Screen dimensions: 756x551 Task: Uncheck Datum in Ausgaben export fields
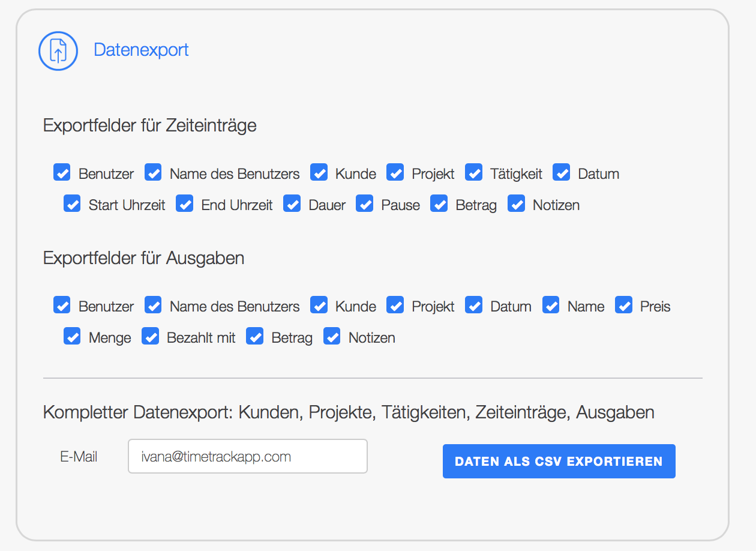[x=474, y=305]
